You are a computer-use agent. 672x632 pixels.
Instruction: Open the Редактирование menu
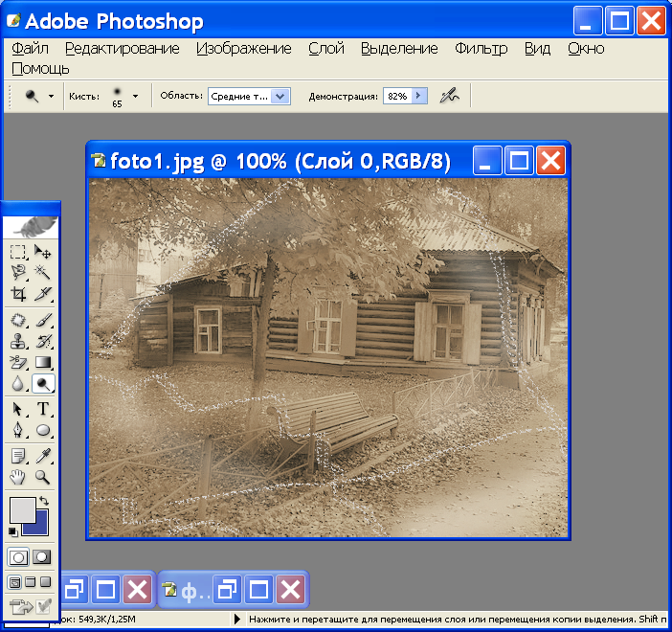click(x=123, y=49)
